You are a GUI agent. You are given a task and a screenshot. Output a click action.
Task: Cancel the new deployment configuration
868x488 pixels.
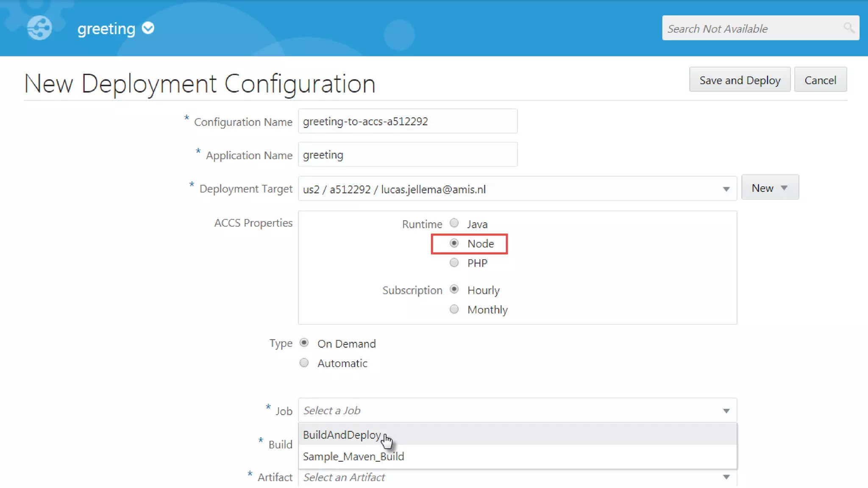coord(820,80)
